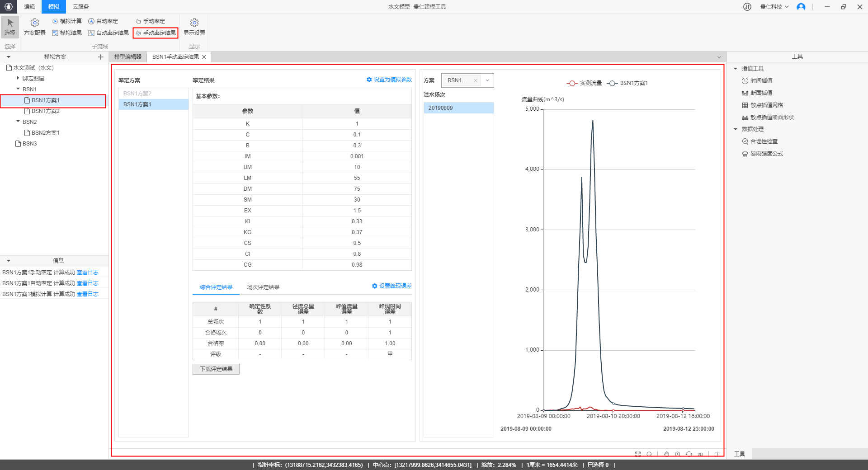Click the 手动率定 hand icon
The height and width of the screenshot is (470, 868).
pos(138,21)
